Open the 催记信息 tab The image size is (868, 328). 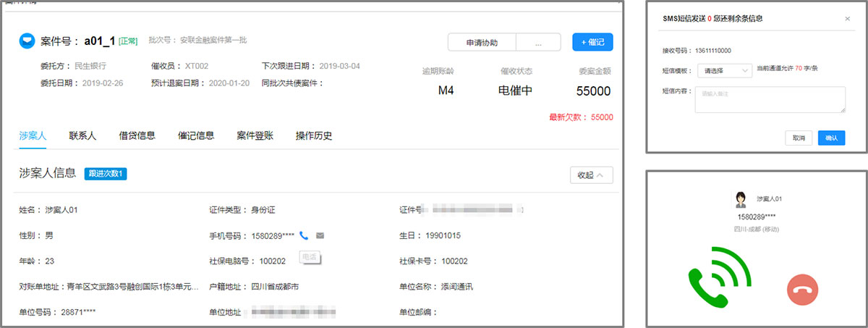[x=196, y=135]
